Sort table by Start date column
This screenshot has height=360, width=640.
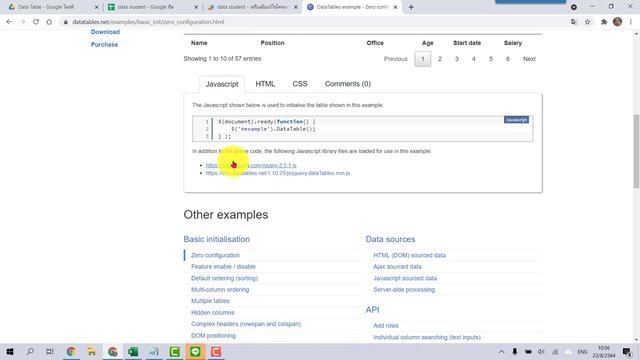467,43
